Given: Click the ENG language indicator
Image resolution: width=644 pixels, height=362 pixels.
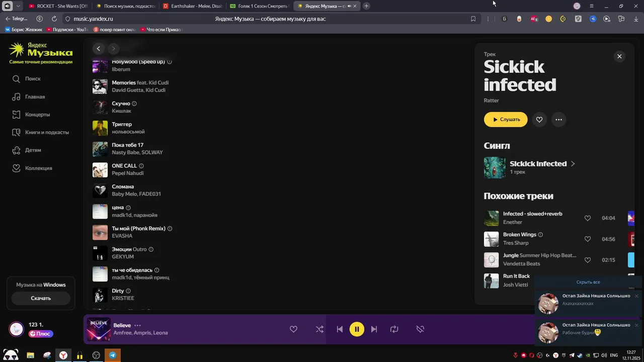Looking at the screenshot, I should click(x=614, y=355).
